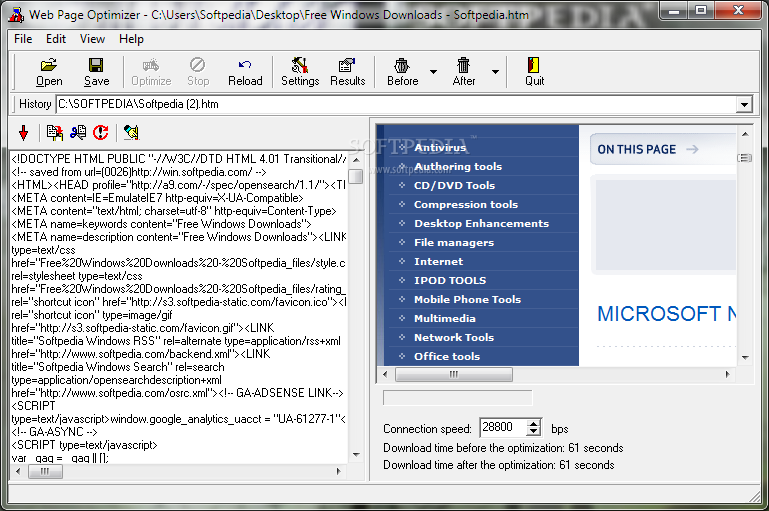
Task: Click the Open toolbar button
Action: (49, 72)
